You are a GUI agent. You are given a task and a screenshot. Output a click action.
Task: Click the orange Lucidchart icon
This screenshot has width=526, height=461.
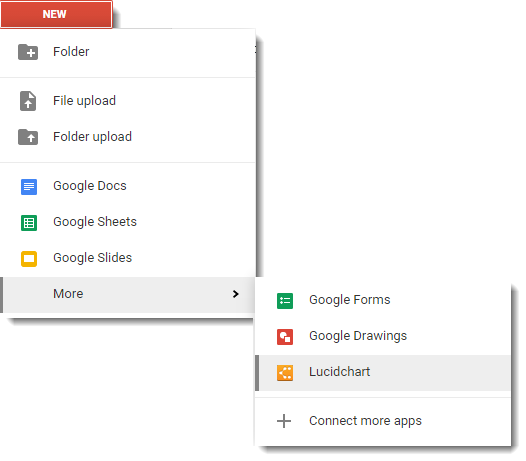coord(285,373)
